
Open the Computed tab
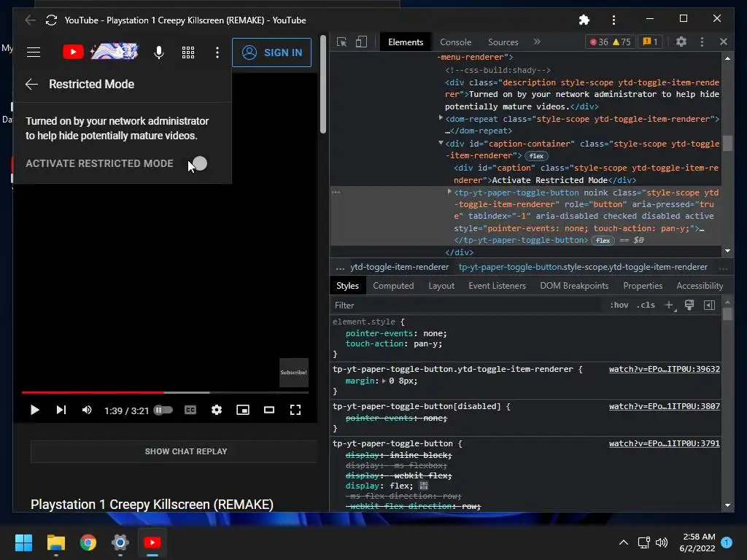[x=393, y=286]
